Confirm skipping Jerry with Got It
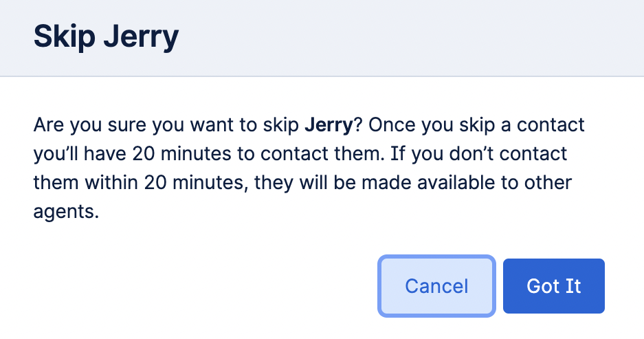This screenshot has height=339, width=644. coord(553,286)
